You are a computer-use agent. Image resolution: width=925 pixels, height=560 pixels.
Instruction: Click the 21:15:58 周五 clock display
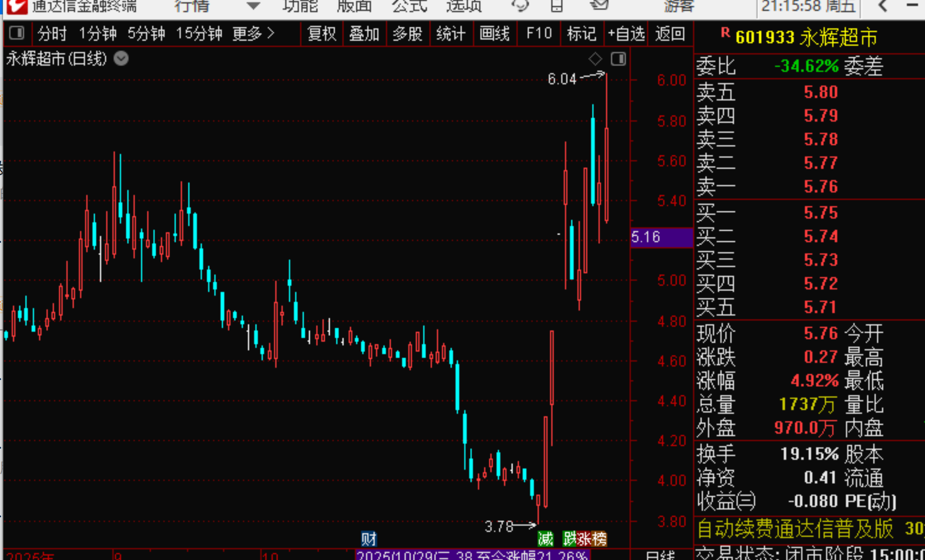809,6
